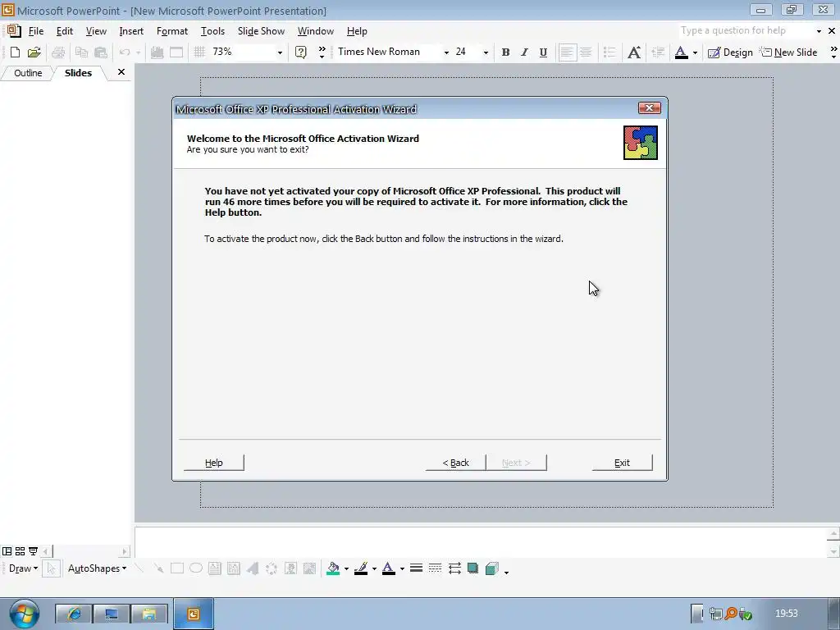Open the Font Size dropdown
Image resolution: width=840 pixels, height=630 pixels.
486,52
